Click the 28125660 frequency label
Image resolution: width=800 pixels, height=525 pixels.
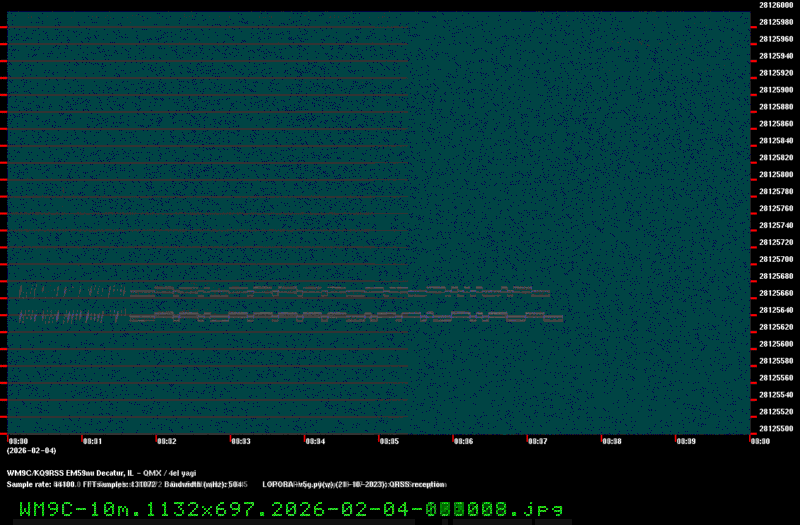(776, 294)
